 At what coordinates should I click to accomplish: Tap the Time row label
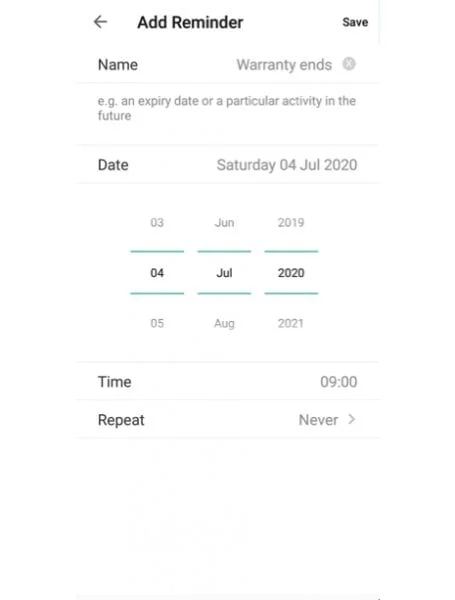coord(114,382)
